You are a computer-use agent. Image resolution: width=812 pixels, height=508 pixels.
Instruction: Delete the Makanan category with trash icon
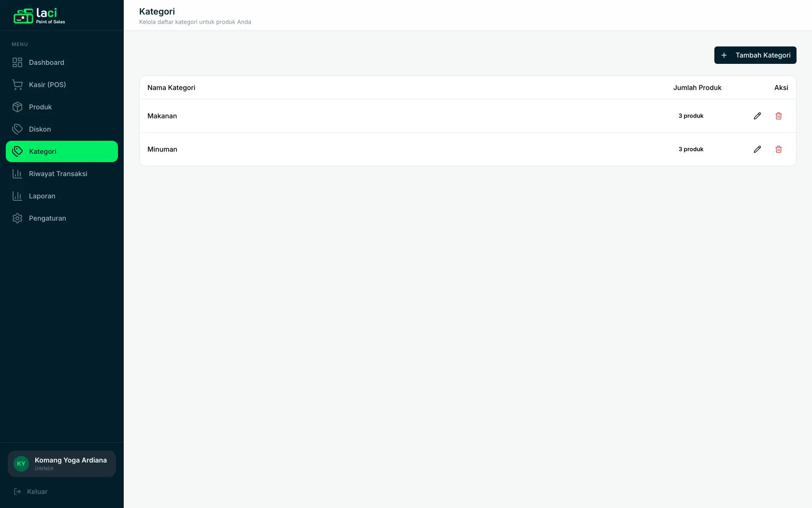point(779,116)
